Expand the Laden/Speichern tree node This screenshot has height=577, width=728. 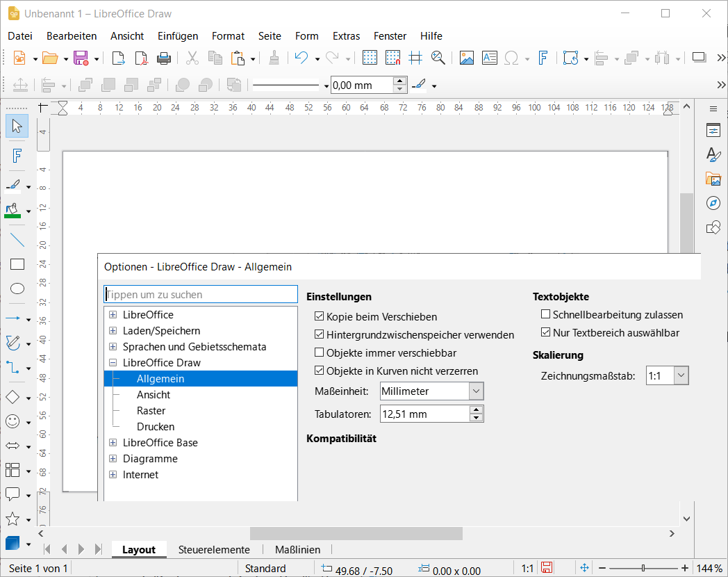113,331
